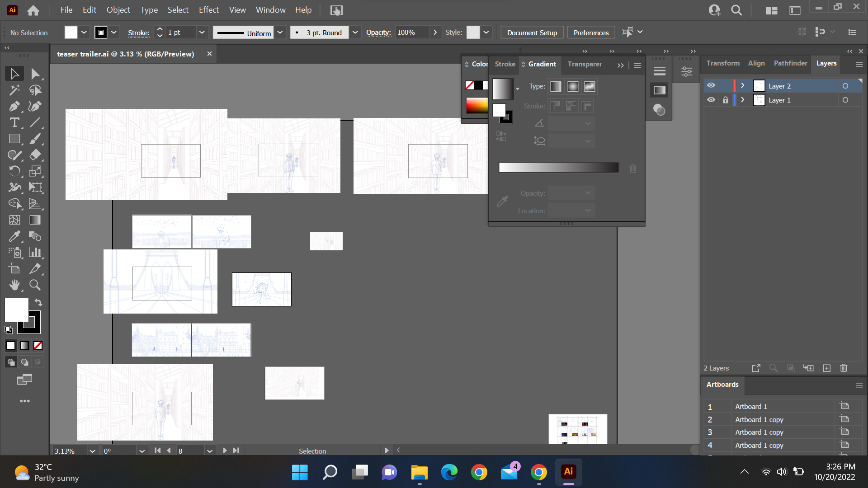This screenshot has height=488, width=868.
Task: Select the Zoom tool in the toolbar
Action: (35, 285)
